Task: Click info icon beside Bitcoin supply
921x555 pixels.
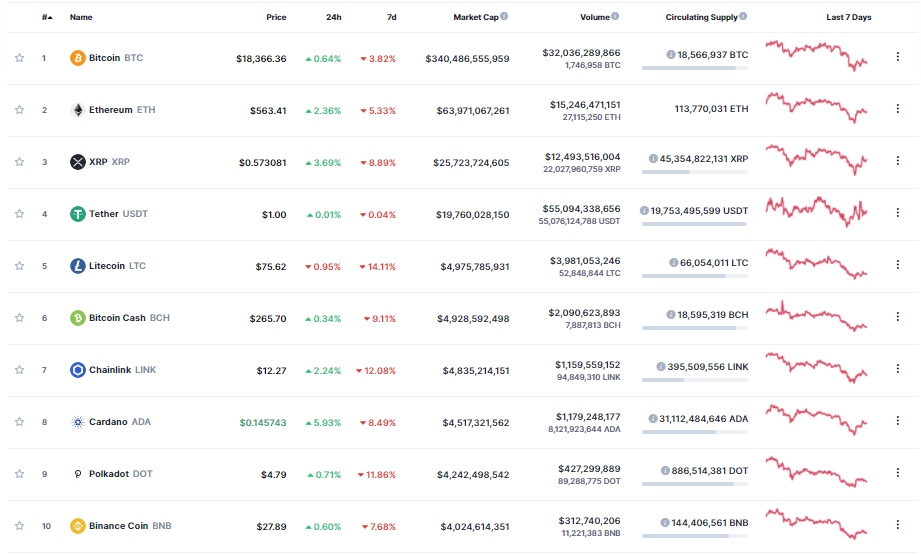Action: pyautogui.click(x=671, y=55)
